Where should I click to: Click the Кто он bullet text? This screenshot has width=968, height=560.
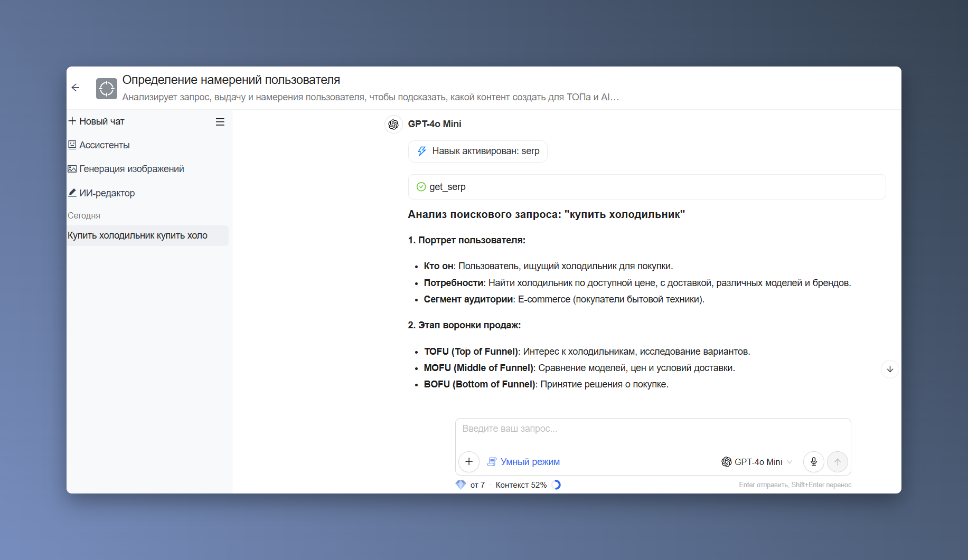coord(548,266)
